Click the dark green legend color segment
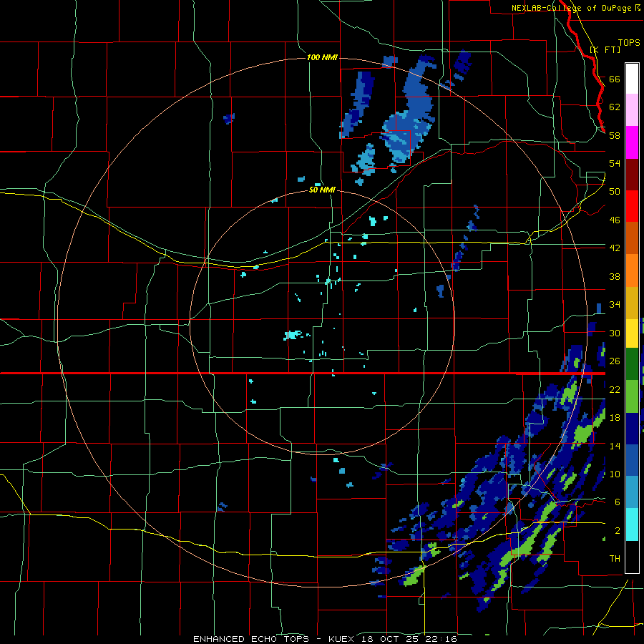 632,364
